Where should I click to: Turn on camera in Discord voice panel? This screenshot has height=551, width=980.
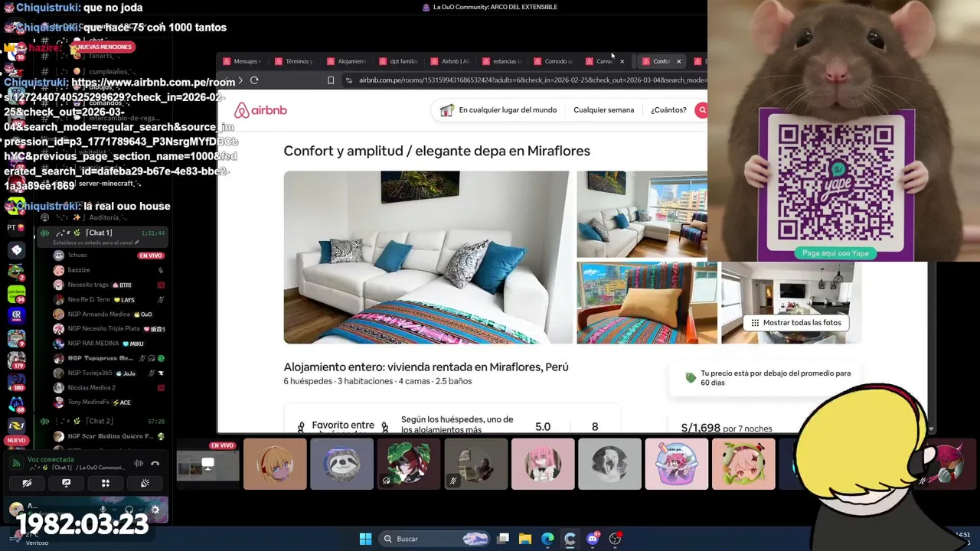coord(27,483)
